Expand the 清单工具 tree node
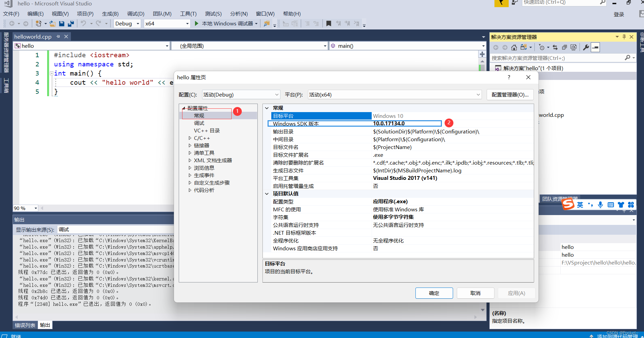Screen dimensions: 644x338 190,153
